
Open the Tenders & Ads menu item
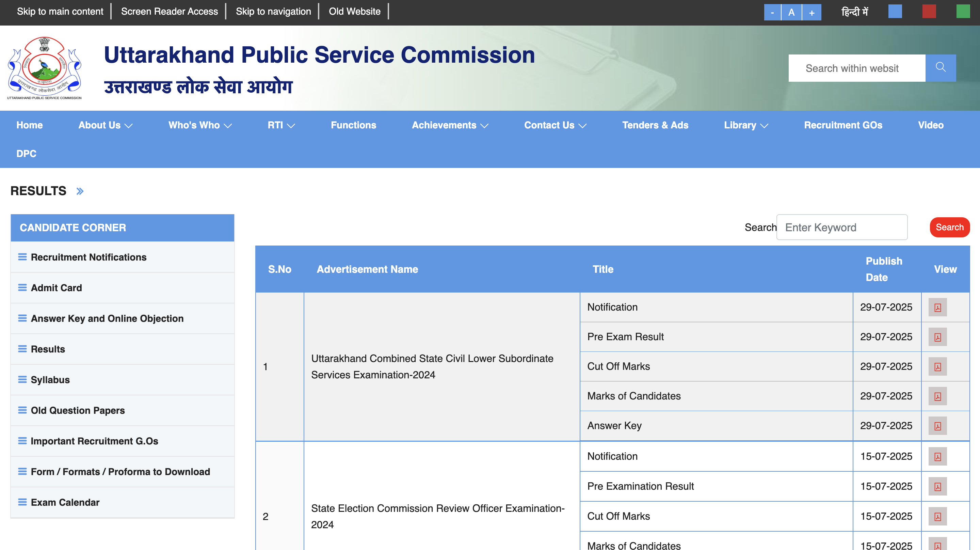tap(655, 125)
